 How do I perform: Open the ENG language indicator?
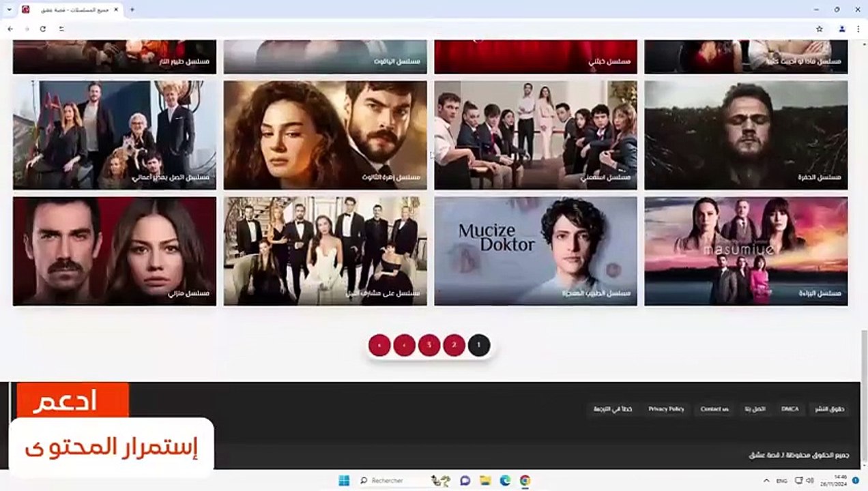[781, 481]
